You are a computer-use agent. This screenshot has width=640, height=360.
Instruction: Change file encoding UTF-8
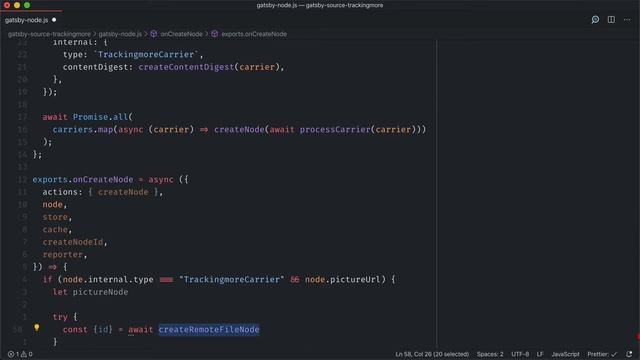coord(520,354)
